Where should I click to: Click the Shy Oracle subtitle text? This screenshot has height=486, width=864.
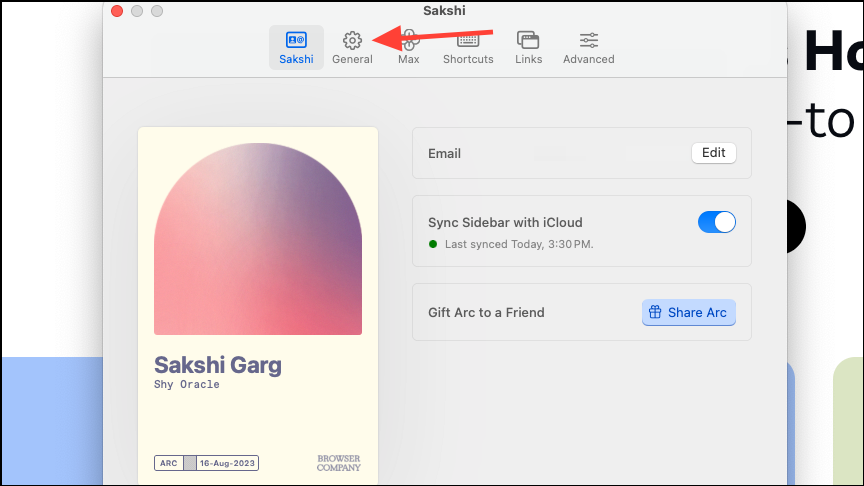tap(187, 384)
